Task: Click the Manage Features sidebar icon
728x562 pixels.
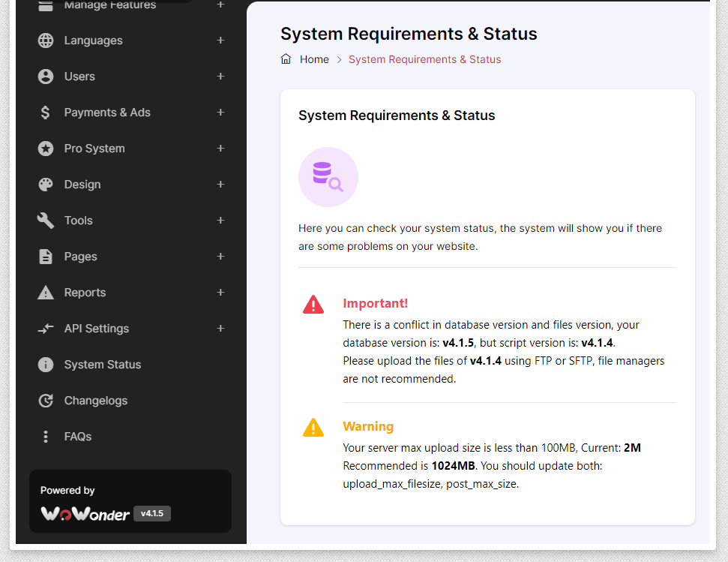Action: click(46, 5)
